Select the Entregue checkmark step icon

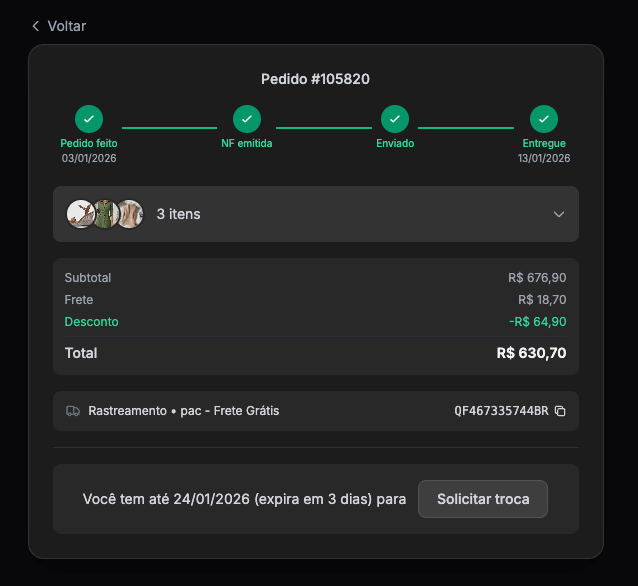[544, 119]
